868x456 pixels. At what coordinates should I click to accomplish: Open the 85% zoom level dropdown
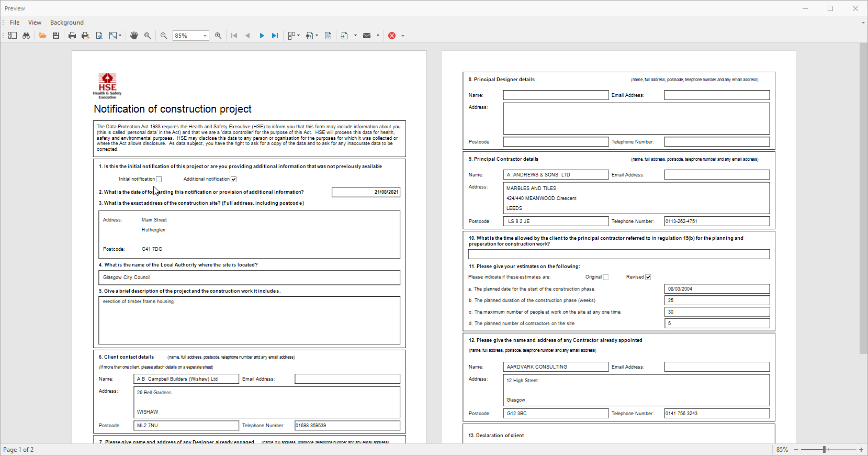pos(205,36)
